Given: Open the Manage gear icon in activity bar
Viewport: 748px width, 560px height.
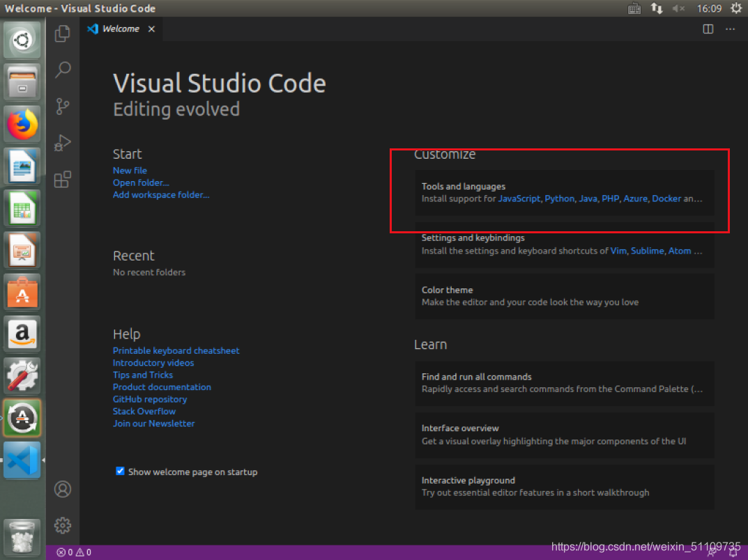Looking at the screenshot, I should tap(63, 525).
